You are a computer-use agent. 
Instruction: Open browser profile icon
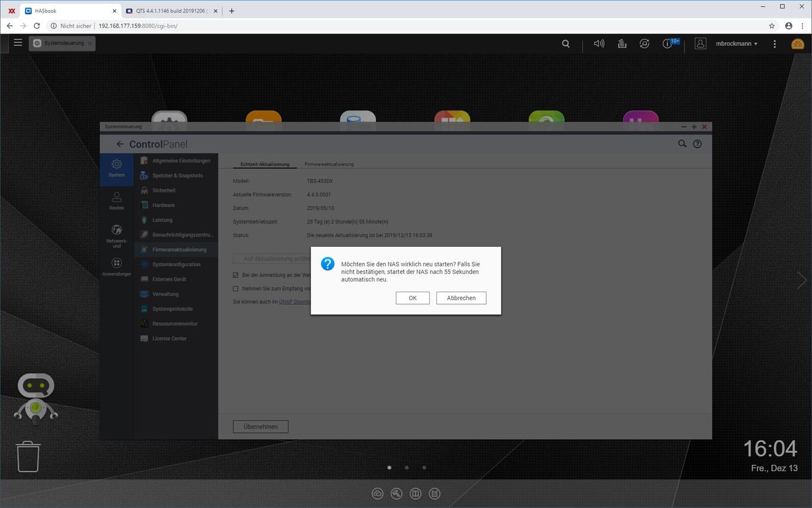click(x=789, y=26)
